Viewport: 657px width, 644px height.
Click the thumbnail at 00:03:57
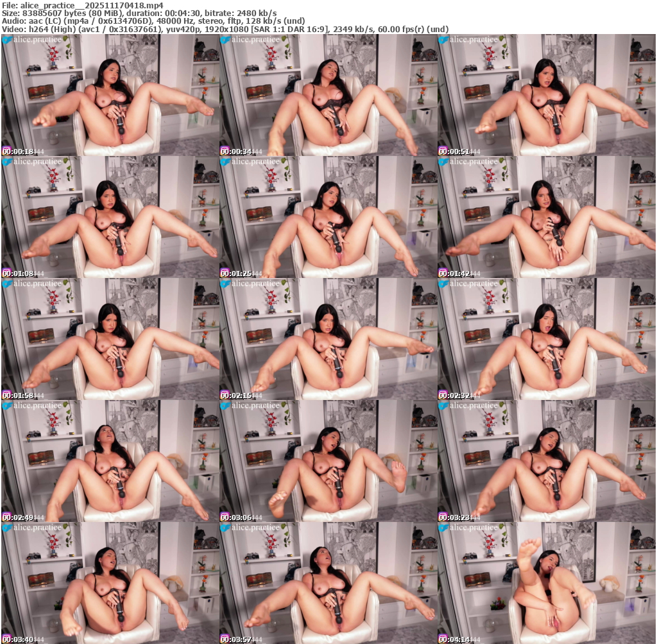click(328, 583)
